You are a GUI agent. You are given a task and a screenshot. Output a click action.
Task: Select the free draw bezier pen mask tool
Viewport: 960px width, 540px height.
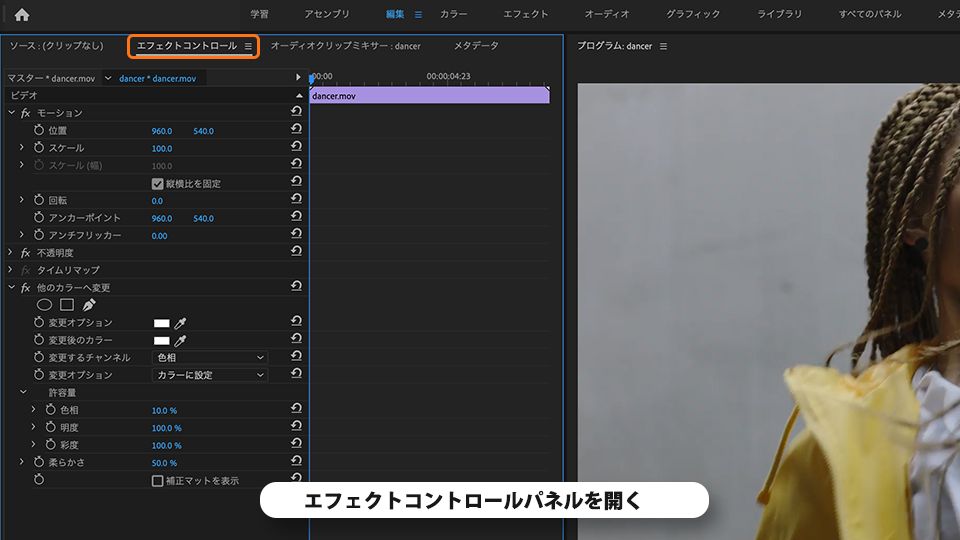tap(89, 304)
